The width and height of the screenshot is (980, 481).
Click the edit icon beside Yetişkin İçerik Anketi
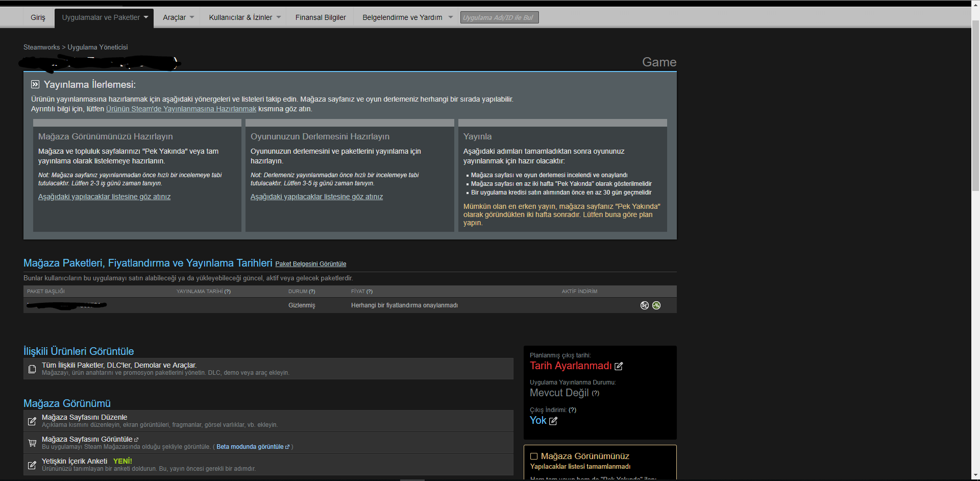(32, 465)
